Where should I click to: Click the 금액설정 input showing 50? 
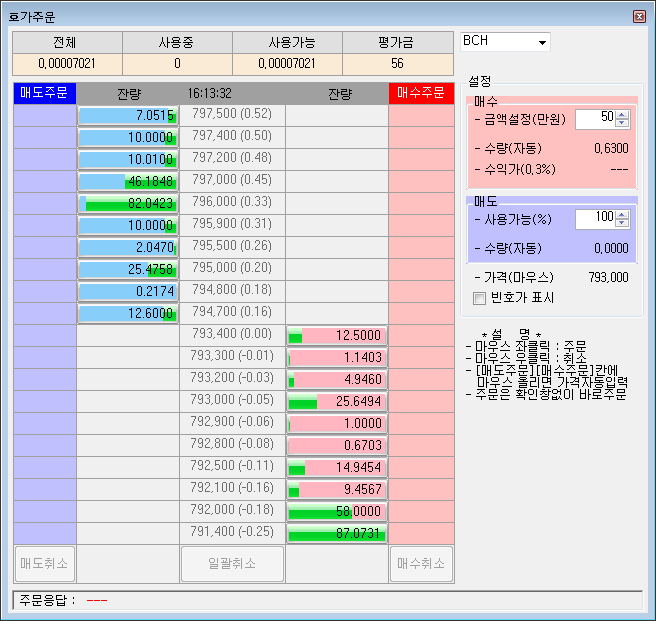click(596, 119)
